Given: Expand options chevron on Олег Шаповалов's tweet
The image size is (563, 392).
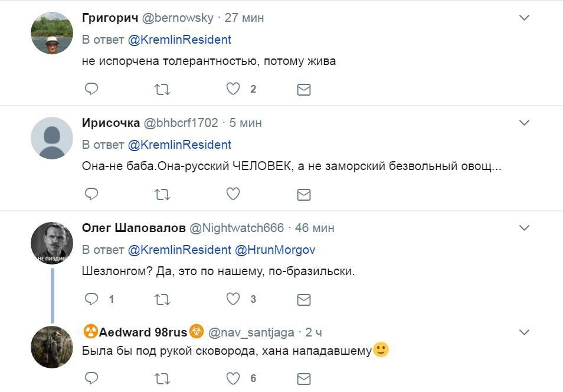Looking at the screenshot, I should tap(524, 227).
